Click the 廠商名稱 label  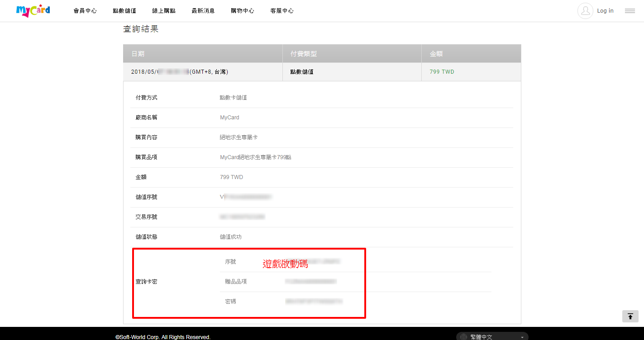[147, 118]
